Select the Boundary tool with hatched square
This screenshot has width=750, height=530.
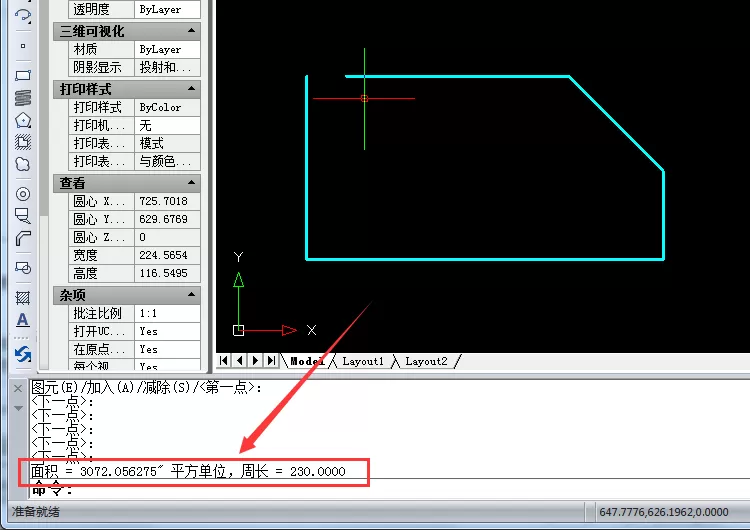[22, 142]
